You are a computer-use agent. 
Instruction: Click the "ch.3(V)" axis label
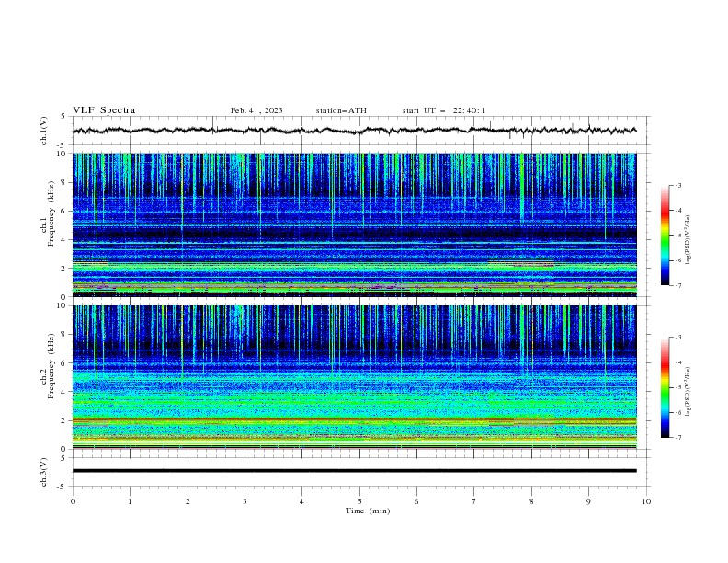(x=44, y=472)
